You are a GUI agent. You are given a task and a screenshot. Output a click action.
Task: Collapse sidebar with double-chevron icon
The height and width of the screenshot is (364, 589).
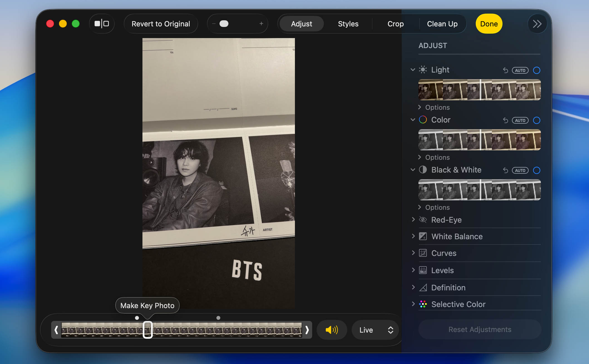tap(537, 24)
